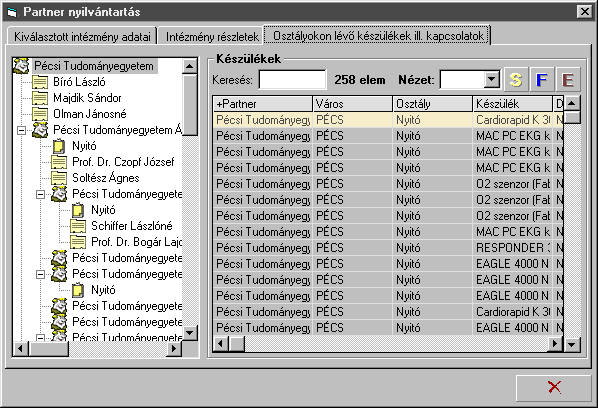Select the RESPONDER device row cell

tap(513, 248)
